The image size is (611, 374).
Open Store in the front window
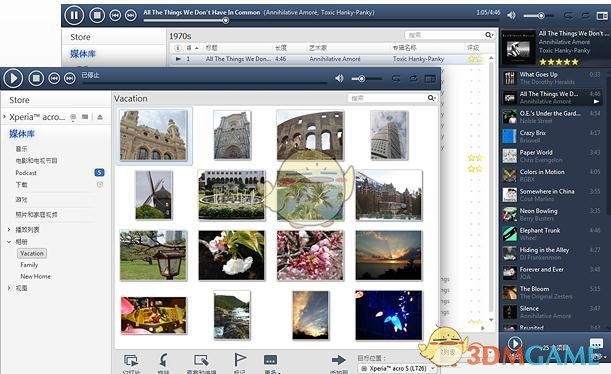[19, 100]
